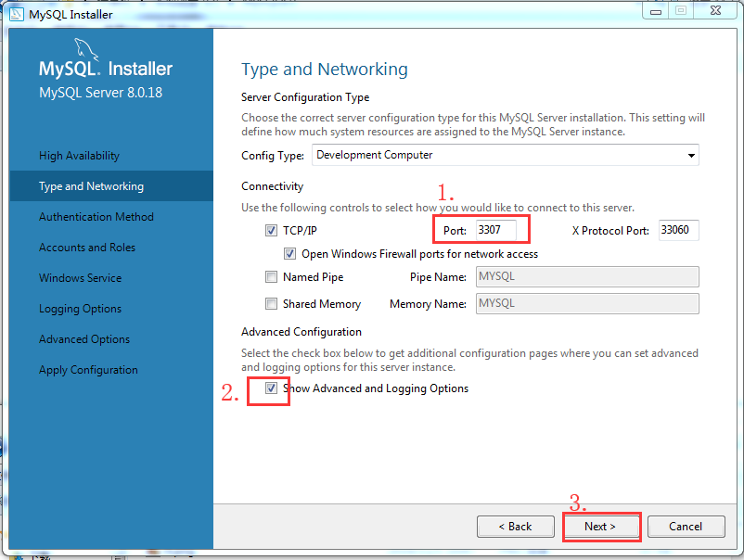Image resolution: width=744 pixels, height=560 pixels.
Task: Click the X Protocol Port field
Action: tap(678, 230)
